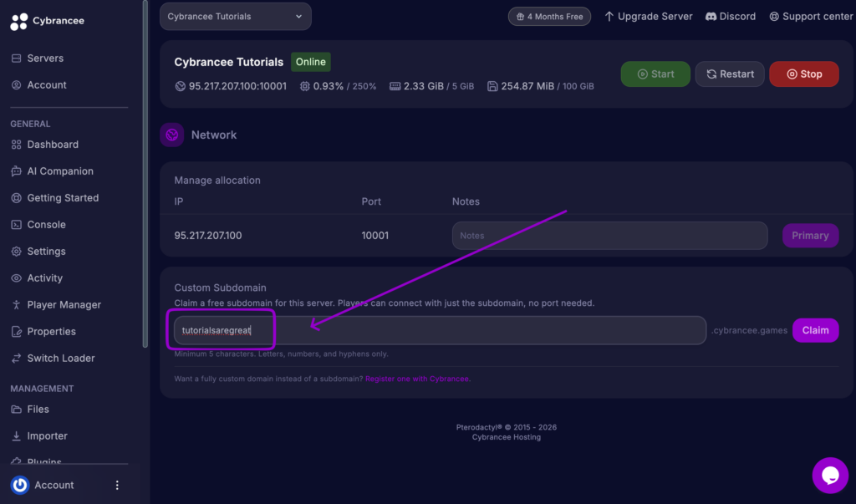Click the Player Manager icon
Viewport: 856px width, 504px height.
click(x=17, y=305)
